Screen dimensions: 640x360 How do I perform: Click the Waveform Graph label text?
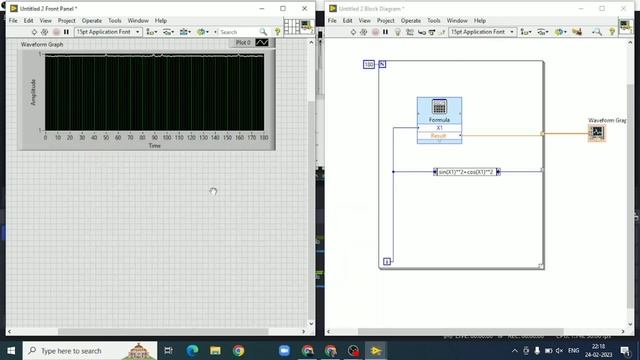click(42, 44)
